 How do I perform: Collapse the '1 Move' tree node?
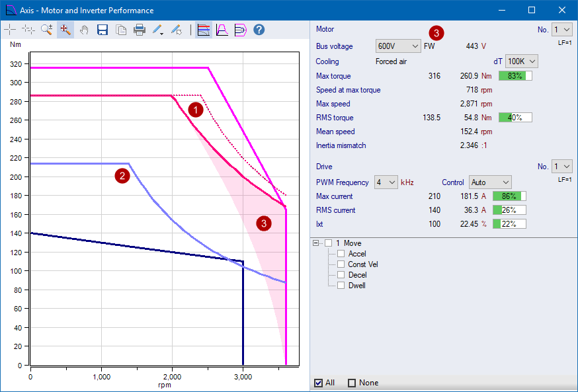point(315,243)
